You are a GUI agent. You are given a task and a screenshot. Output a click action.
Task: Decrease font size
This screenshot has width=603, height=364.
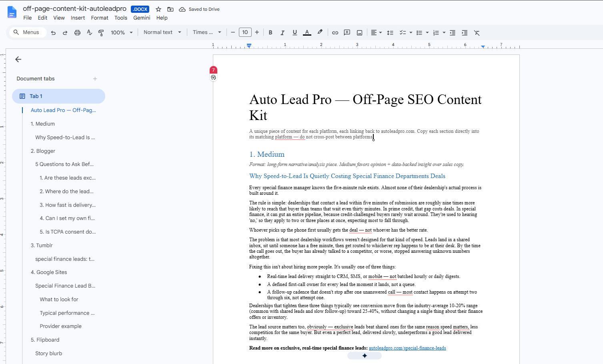(x=233, y=32)
